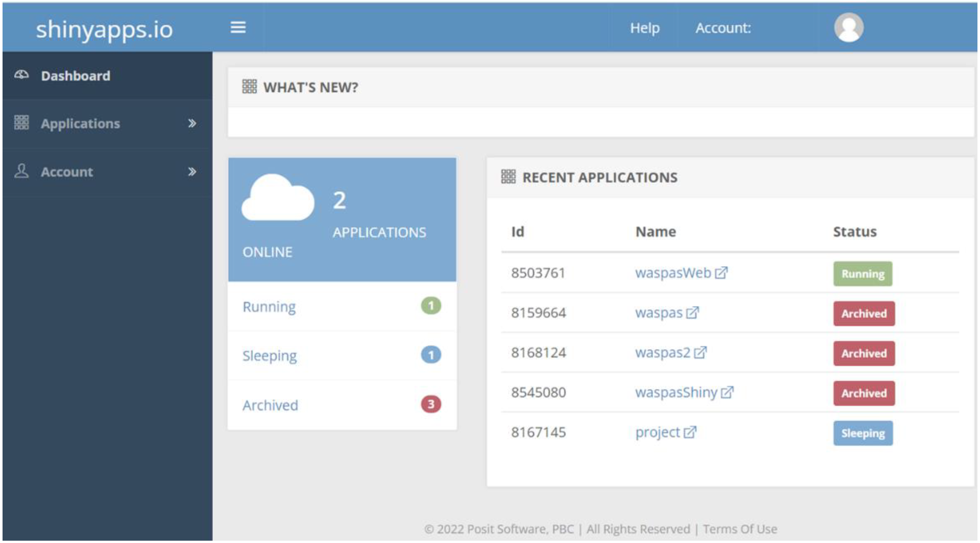The width and height of the screenshot is (980, 543).
Task: Click the Dashboard gauge icon in sidebar
Action: tap(21, 75)
